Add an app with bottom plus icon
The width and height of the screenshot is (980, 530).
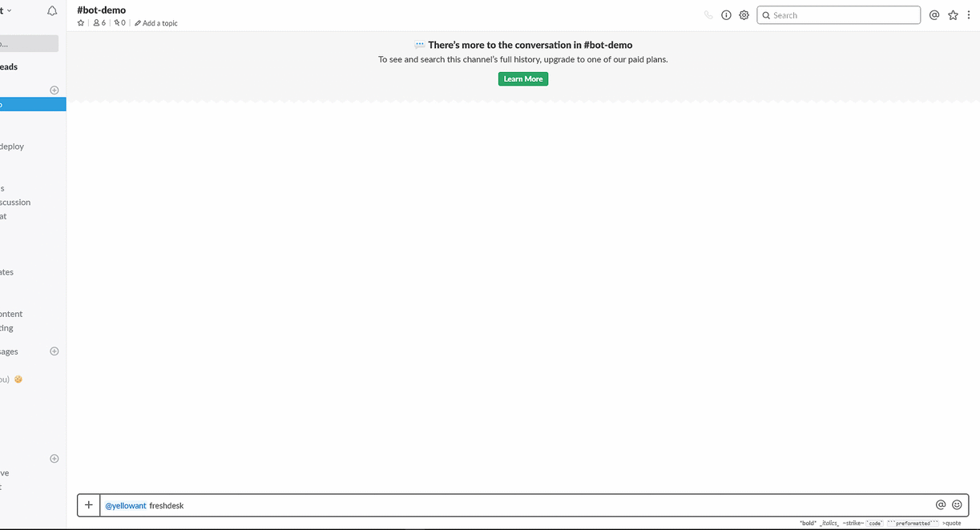54,459
